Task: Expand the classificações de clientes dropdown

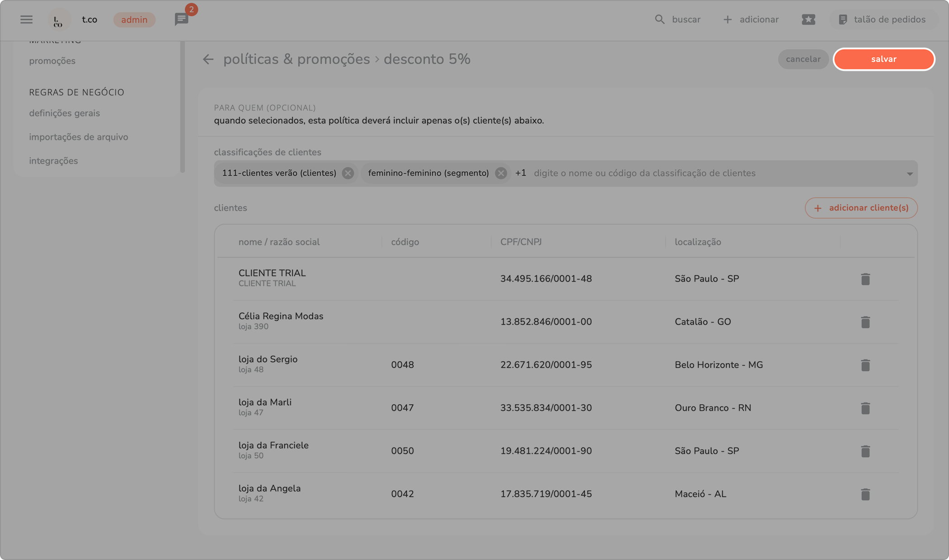Action: 909,174
